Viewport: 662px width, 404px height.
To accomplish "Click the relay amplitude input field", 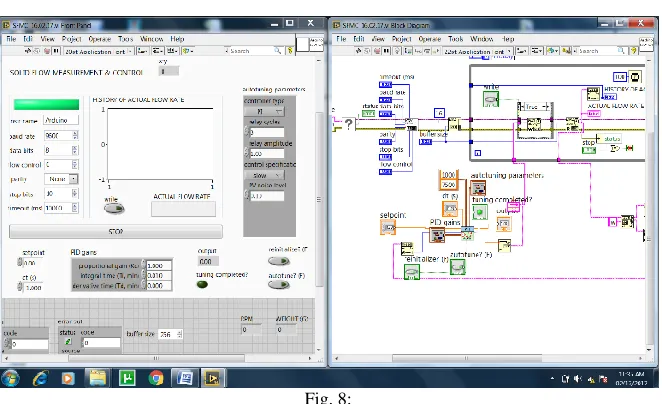I will coord(267,154).
